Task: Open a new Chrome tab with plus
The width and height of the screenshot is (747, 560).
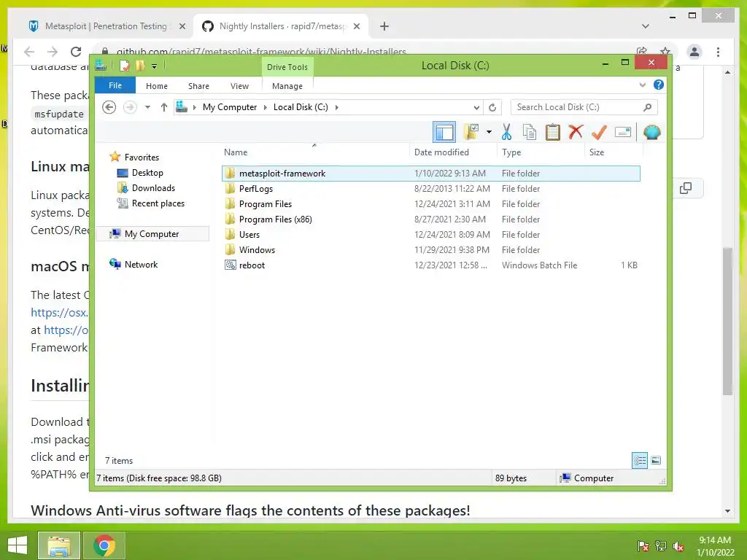Action: (384, 26)
